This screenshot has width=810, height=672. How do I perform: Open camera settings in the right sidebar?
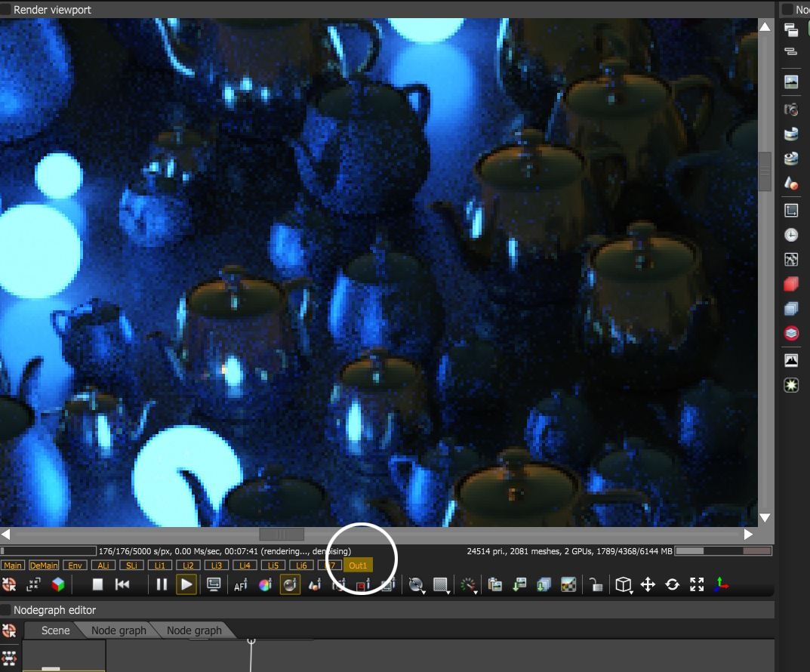(791, 109)
